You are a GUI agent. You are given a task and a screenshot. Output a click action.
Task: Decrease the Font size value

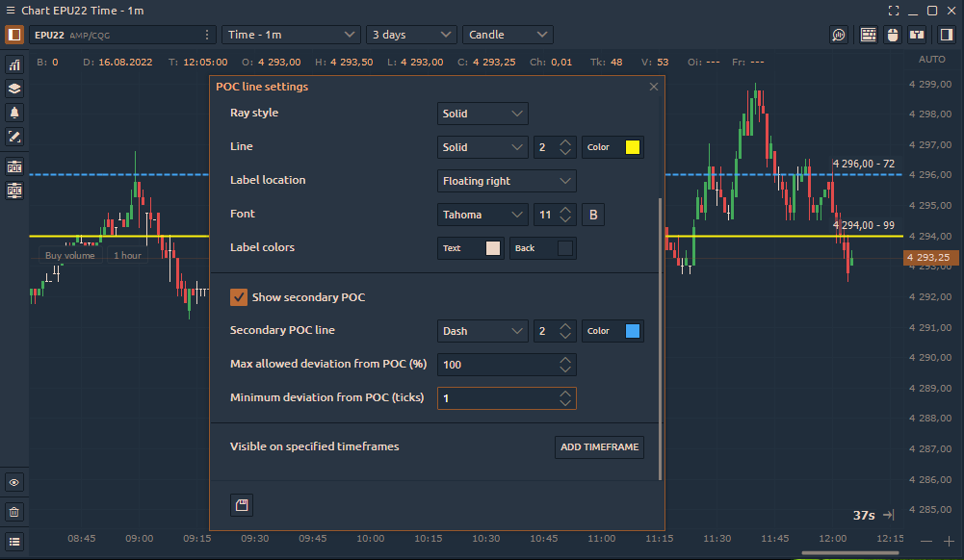pyautogui.click(x=565, y=219)
